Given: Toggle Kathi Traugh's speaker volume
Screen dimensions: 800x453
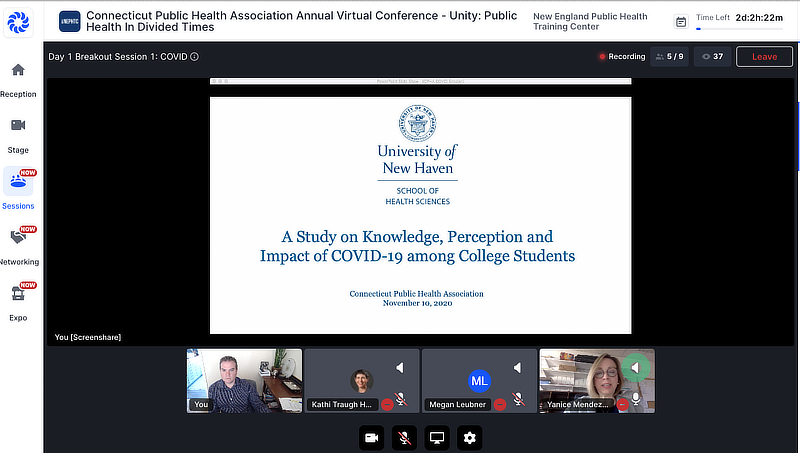Looking at the screenshot, I should 400,368.
